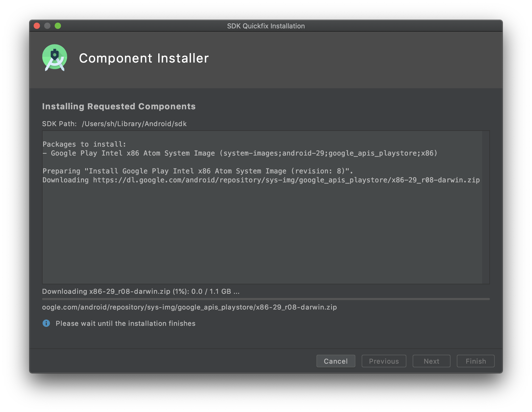Click the Downloading URL line in log

tap(261, 180)
